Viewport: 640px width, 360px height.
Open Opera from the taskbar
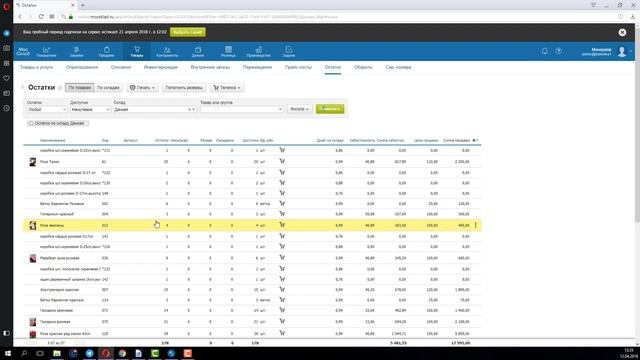[106, 353]
